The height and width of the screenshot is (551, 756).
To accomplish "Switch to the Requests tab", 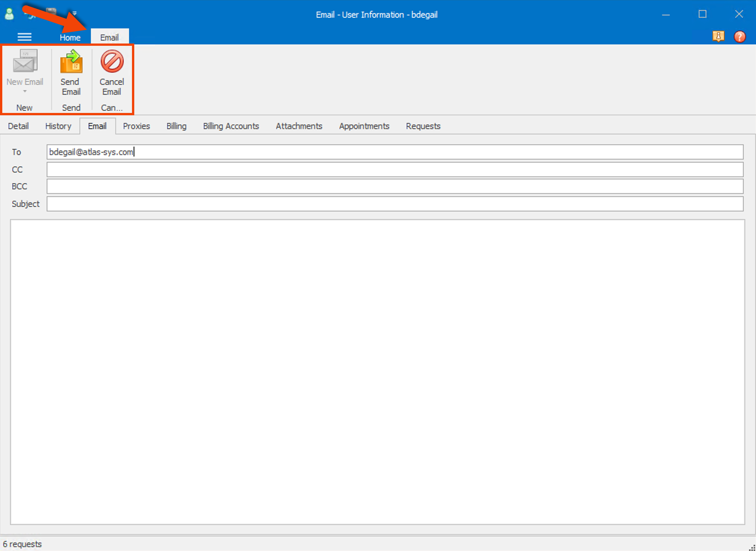I will [x=423, y=126].
